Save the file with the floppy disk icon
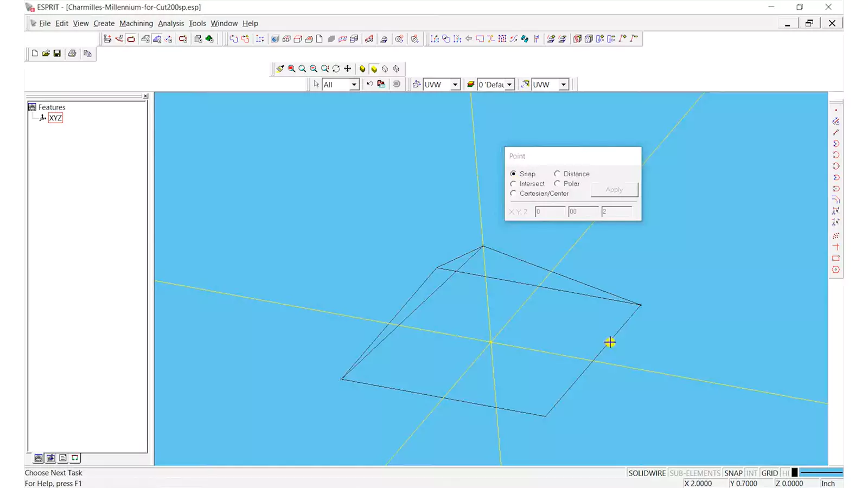 tap(57, 54)
